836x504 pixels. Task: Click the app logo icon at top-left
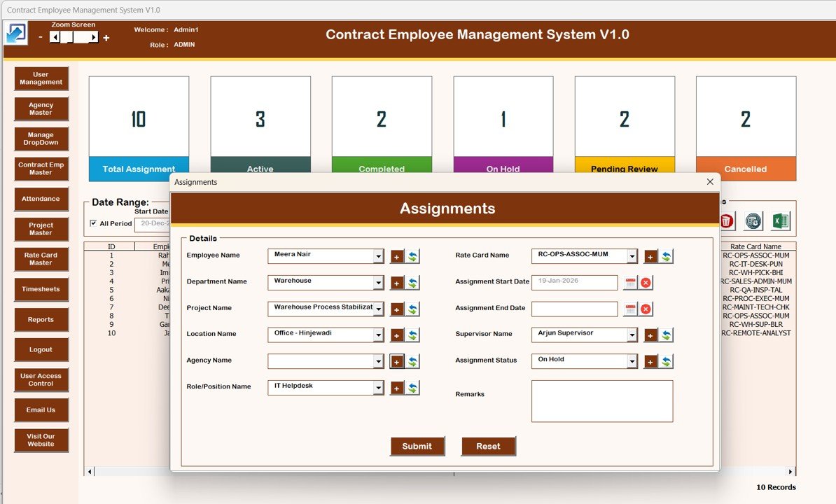pyautogui.click(x=16, y=34)
